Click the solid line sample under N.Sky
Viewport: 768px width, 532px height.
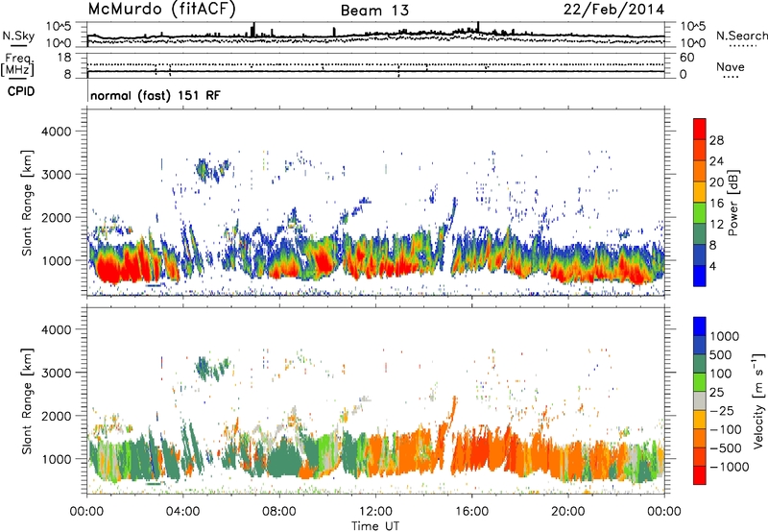click(x=18, y=45)
